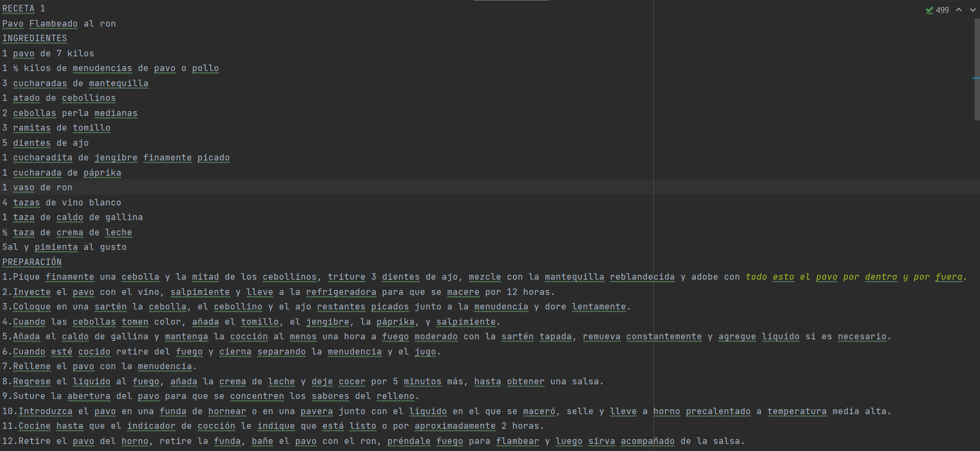The width and height of the screenshot is (980, 451).
Task: Click the word 'jengibre' in ingredients list
Action: pos(116,158)
